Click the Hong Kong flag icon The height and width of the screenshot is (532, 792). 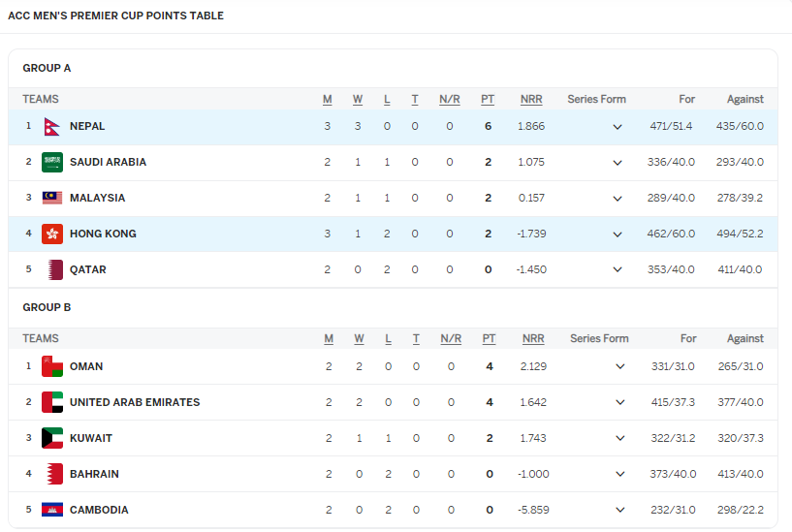52,234
